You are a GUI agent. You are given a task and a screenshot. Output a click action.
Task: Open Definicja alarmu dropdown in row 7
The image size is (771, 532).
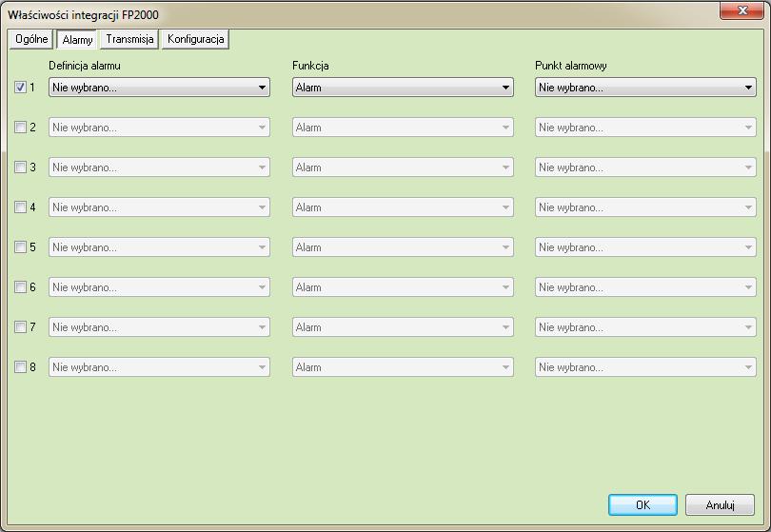[x=159, y=327]
